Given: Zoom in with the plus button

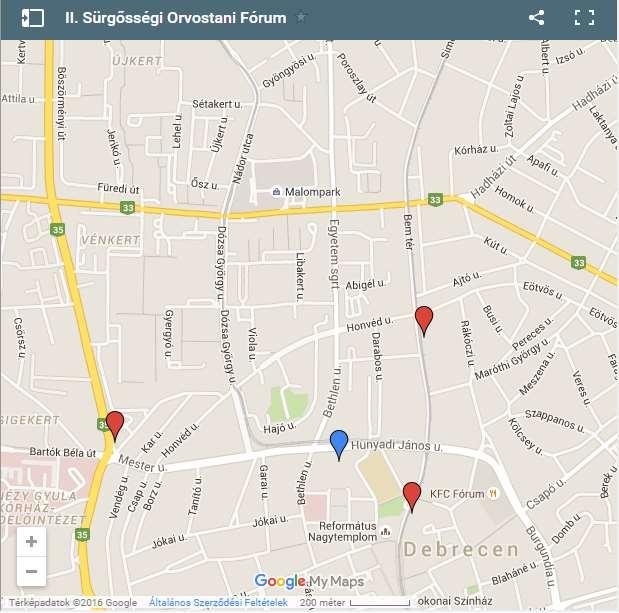Looking at the screenshot, I should click(x=32, y=542).
